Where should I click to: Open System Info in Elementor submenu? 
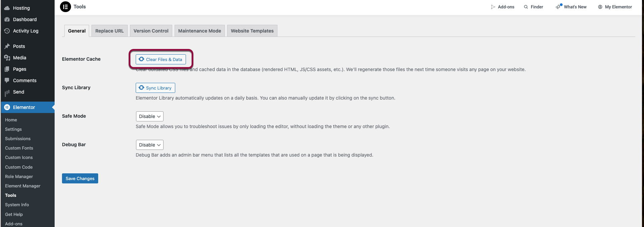coord(17,205)
